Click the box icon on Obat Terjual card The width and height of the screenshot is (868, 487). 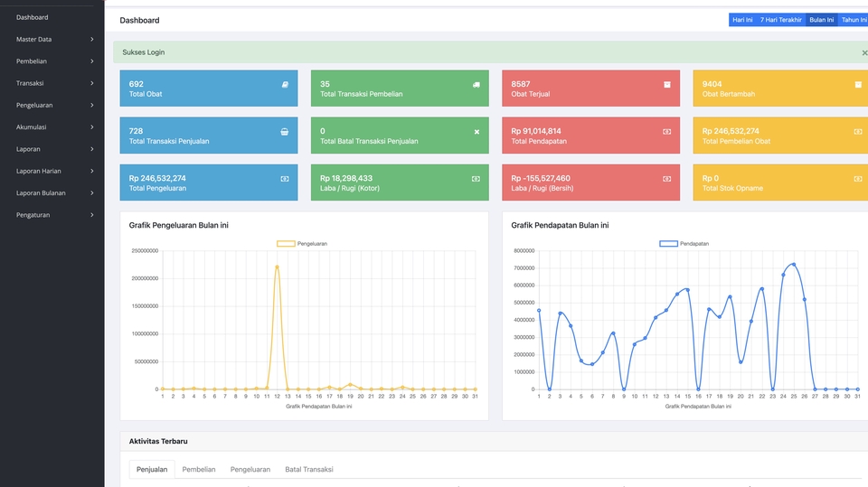pos(667,85)
